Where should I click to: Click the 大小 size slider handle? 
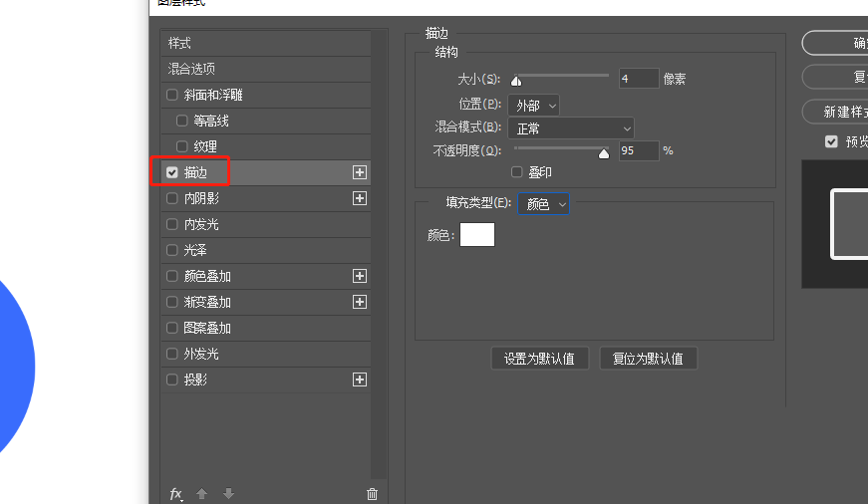click(x=516, y=82)
